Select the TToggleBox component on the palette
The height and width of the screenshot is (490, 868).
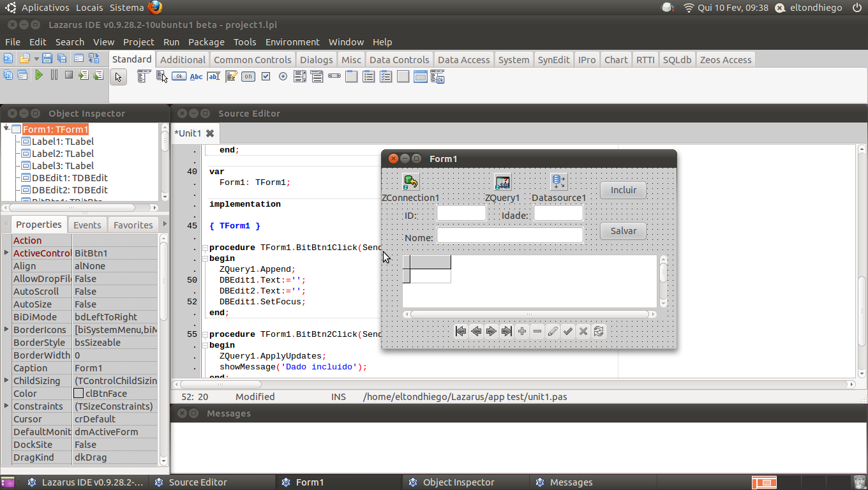248,77
